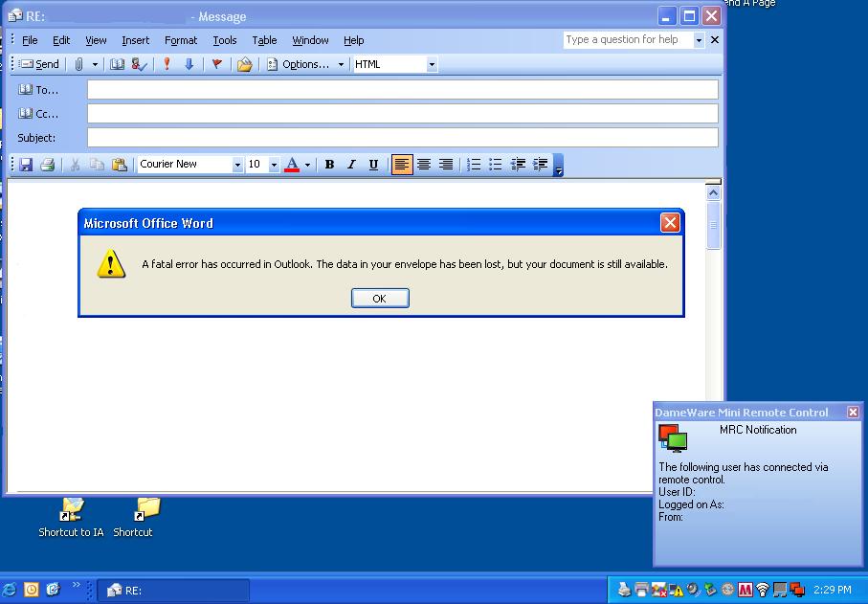
Task: Open the Shortcut to IA desktop icon
Action: [71, 518]
